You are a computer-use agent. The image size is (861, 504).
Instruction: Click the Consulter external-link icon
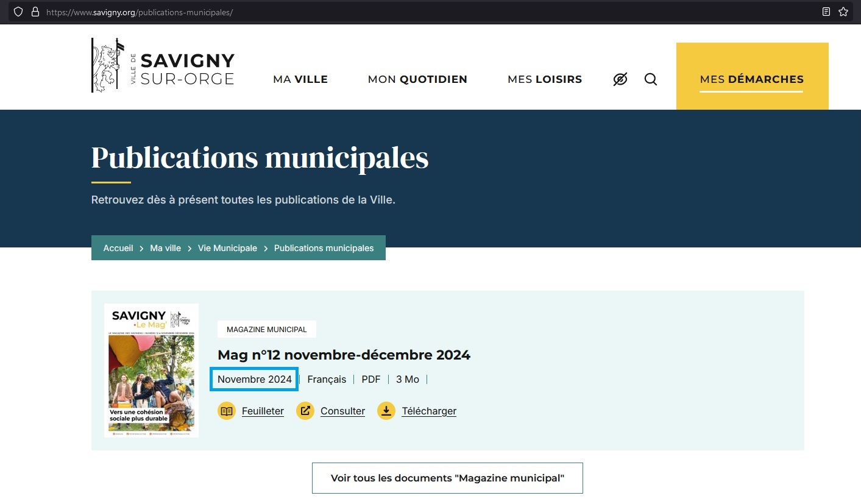point(305,411)
